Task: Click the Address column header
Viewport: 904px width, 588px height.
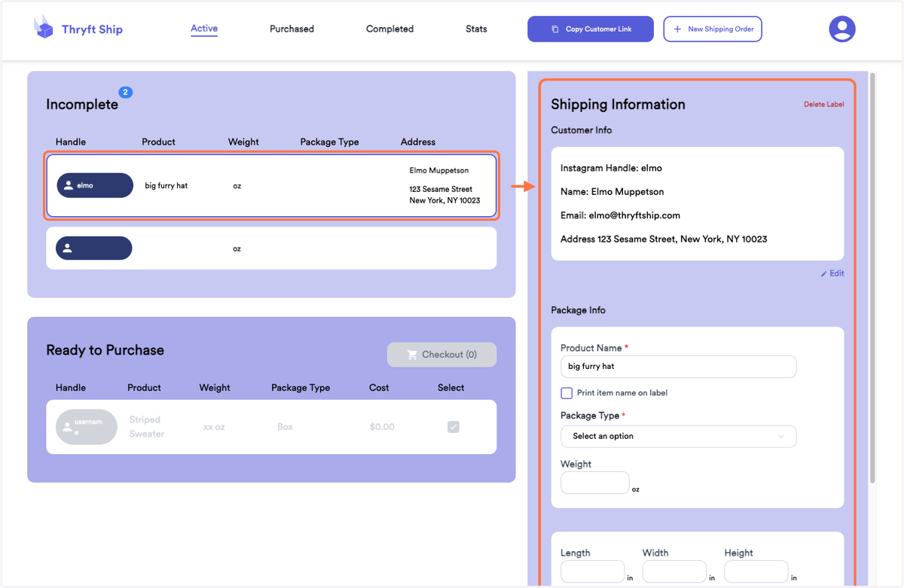Action: (x=418, y=142)
